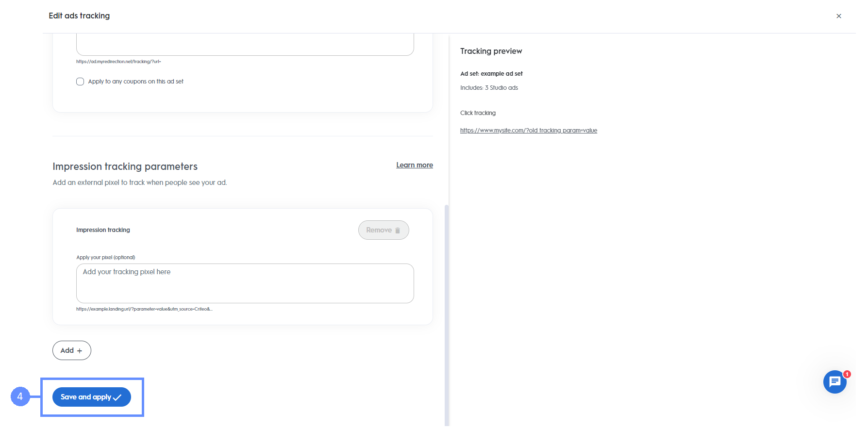
Task: Click the 'Includes: 3 Studio ads' text
Action: click(x=489, y=88)
